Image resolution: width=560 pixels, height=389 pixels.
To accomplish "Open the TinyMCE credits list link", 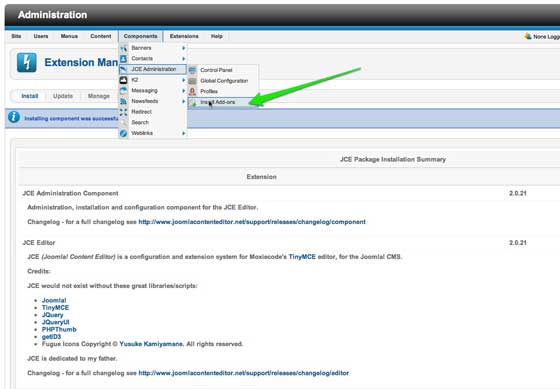I will click(x=55, y=308).
